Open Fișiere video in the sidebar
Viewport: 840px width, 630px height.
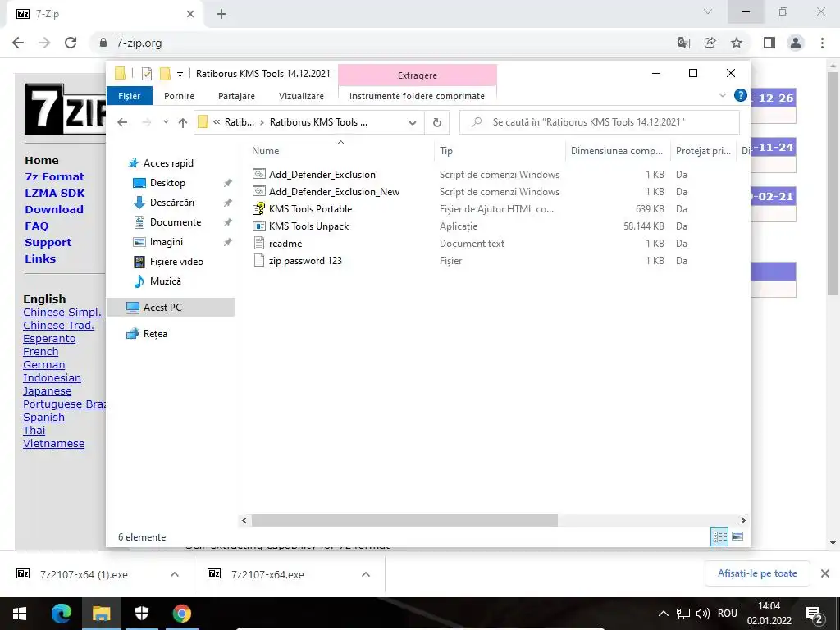(x=176, y=262)
